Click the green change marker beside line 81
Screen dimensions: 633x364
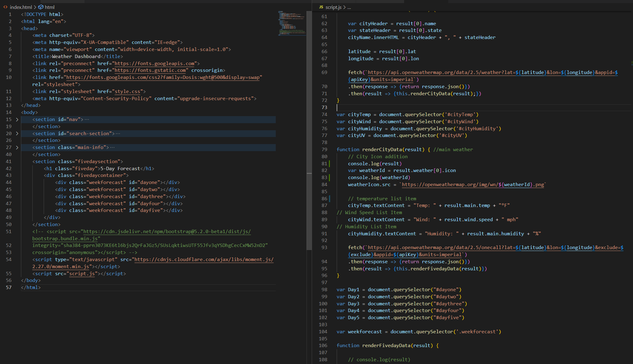point(330,164)
